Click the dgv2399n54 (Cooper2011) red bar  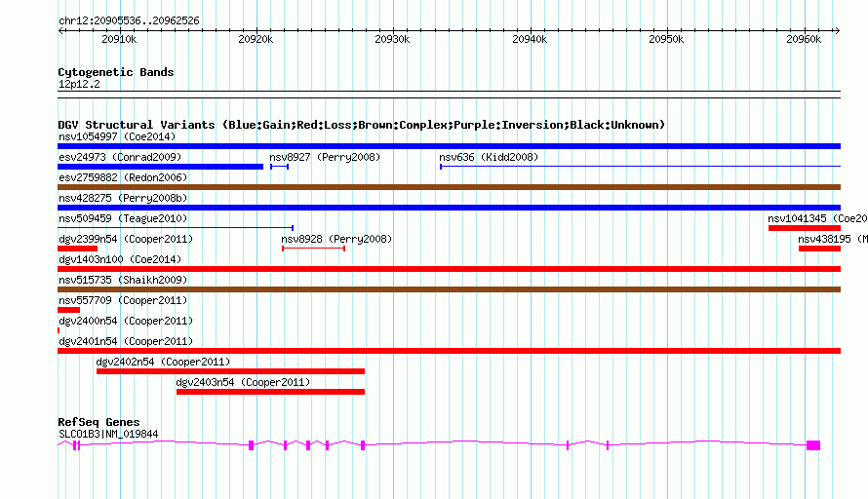click(x=77, y=249)
